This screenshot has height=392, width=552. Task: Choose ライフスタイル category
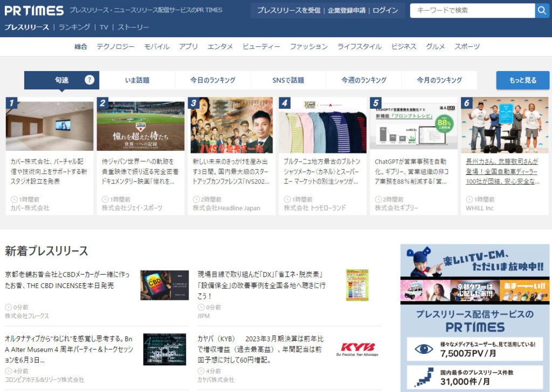pyautogui.click(x=360, y=46)
